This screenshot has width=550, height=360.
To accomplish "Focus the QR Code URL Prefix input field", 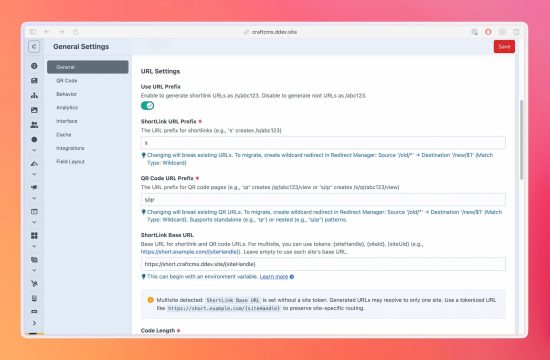I will (x=323, y=200).
